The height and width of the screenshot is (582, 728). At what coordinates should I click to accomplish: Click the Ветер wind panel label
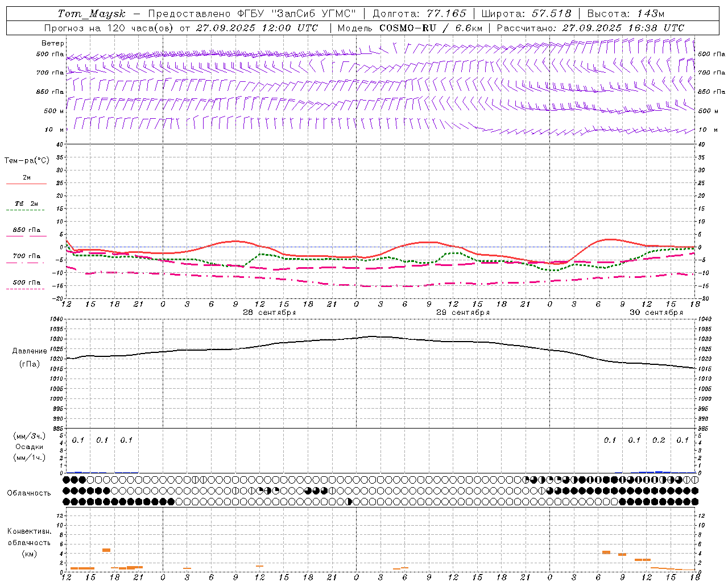[53, 43]
